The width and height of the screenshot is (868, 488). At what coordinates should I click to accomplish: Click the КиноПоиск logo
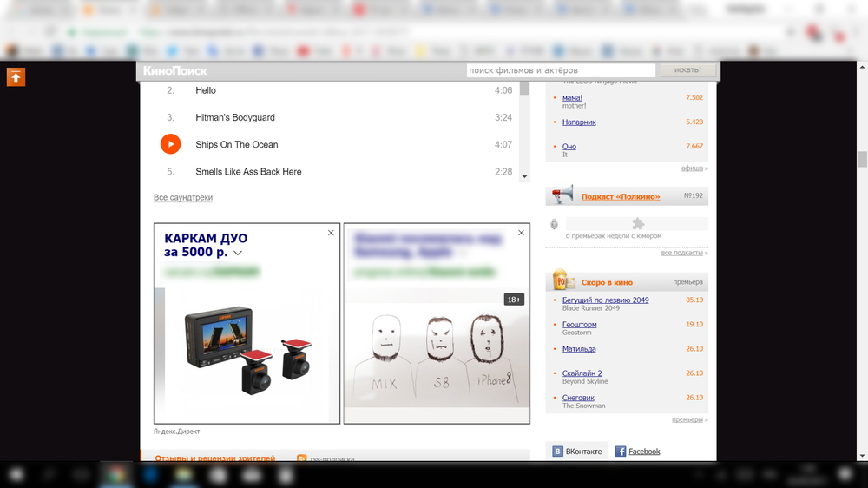point(175,71)
